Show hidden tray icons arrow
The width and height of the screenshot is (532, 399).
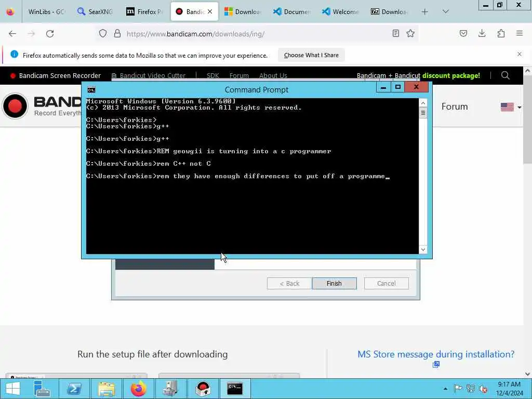[x=445, y=389]
